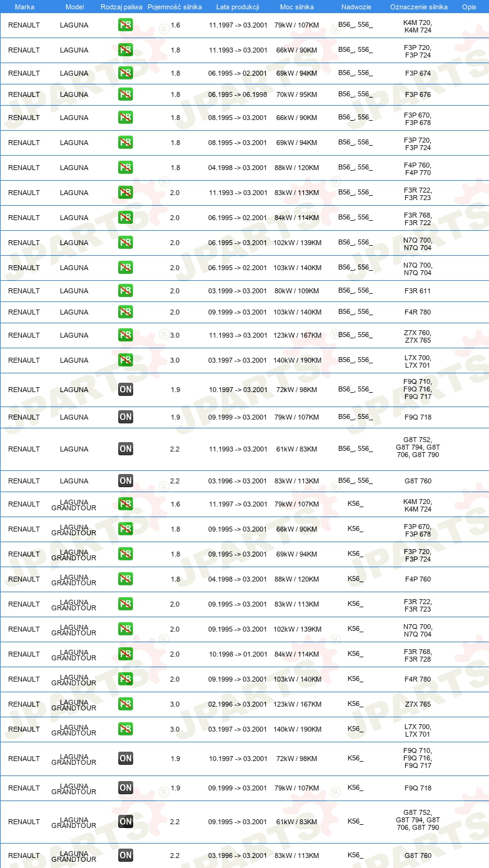Click petrol icon for Laguna B56_ 102kW row
Screen dimensions: 489x868
pos(126,243)
